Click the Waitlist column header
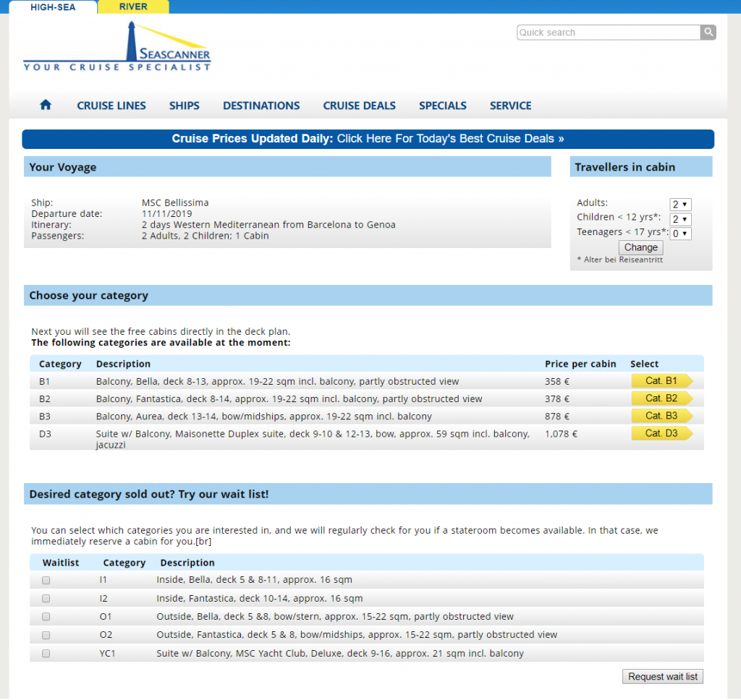 [x=61, y=563]
